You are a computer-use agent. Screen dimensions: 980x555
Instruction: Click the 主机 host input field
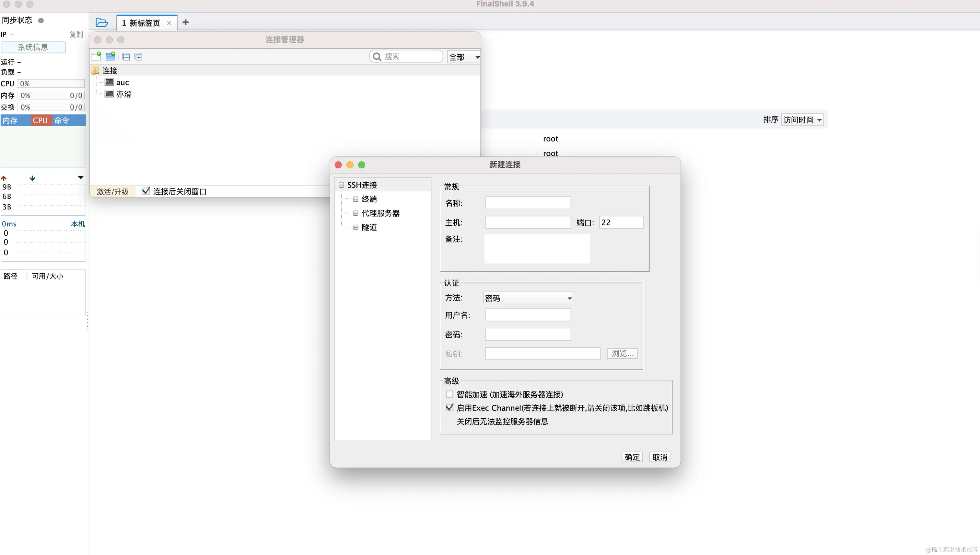tap(528, 222)
